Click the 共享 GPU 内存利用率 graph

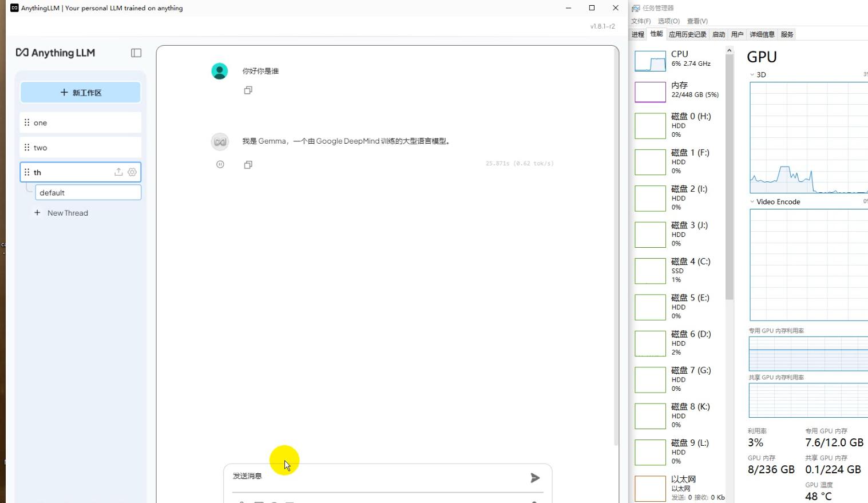click(808, 400)
